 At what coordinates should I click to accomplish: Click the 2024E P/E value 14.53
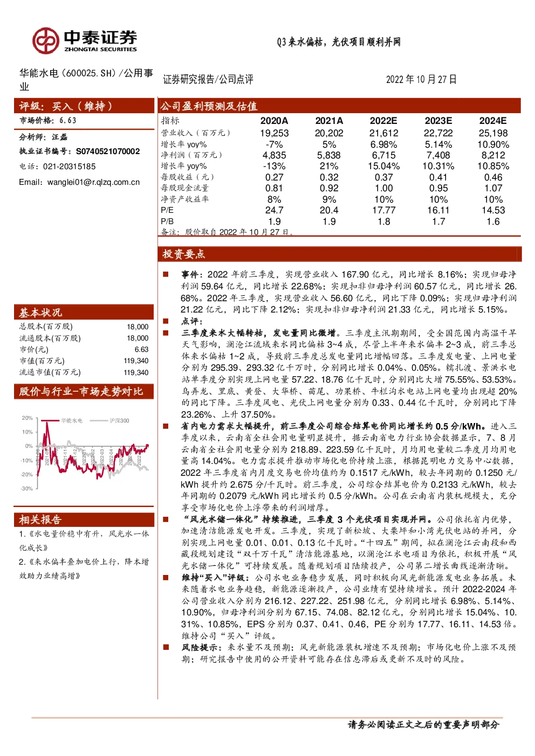pyautogui.click(x=493, y=210)
